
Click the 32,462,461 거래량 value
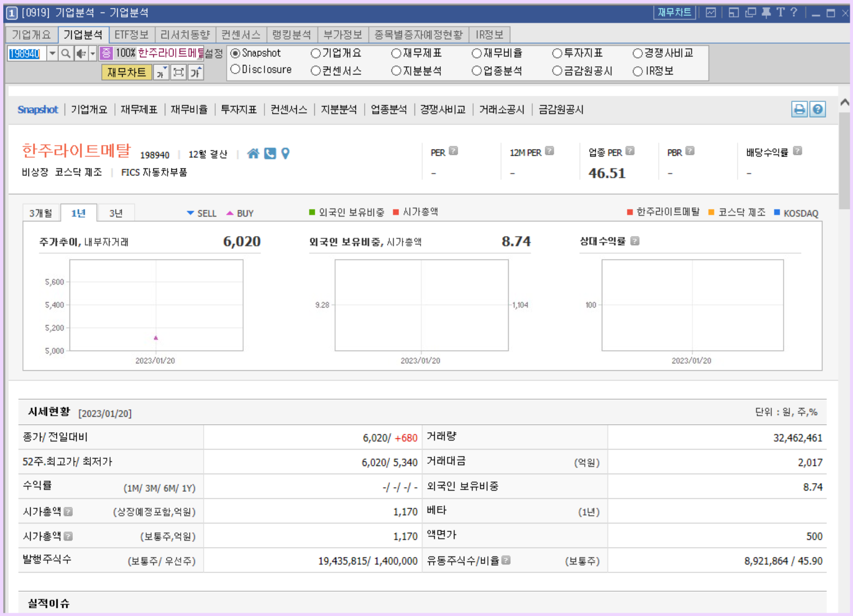pos(798,438)
